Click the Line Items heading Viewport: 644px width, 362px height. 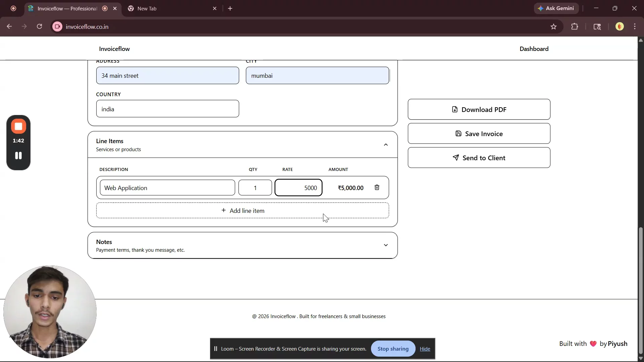point(110,141)
